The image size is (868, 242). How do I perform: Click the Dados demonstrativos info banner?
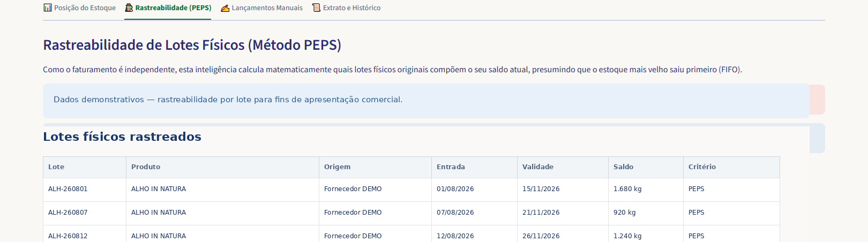tap(426, 100)
